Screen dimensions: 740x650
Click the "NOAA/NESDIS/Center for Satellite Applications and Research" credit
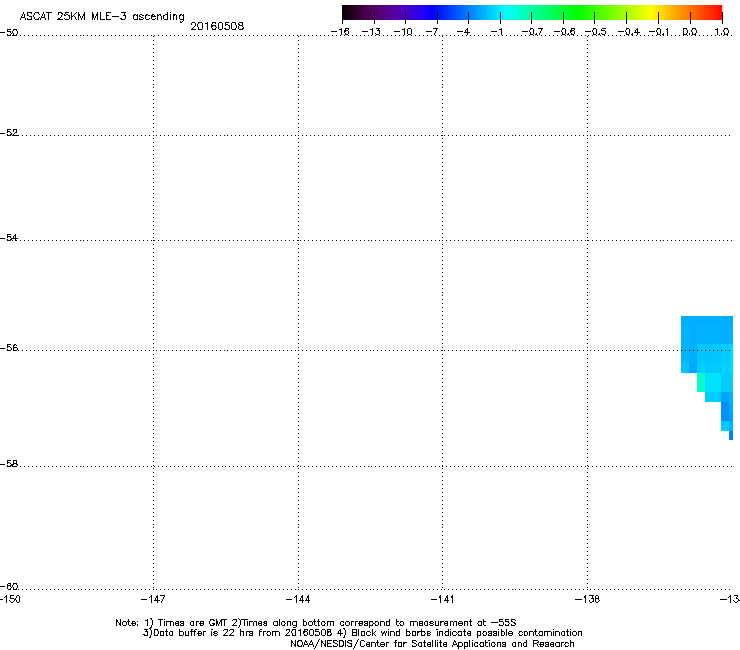pyautogui.click(x=432, y=644)
